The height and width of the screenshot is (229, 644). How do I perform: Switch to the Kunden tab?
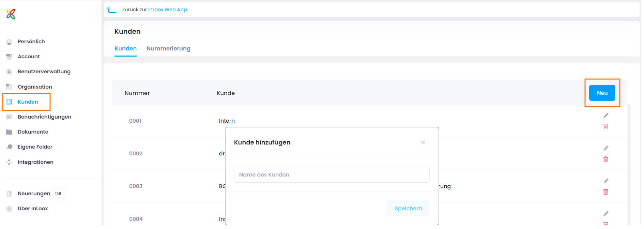click(125, 48)
